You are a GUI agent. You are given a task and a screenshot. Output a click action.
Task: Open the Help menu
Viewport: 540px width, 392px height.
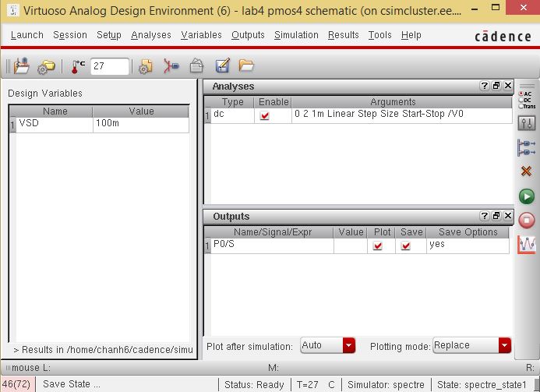(x=411, y=35)
